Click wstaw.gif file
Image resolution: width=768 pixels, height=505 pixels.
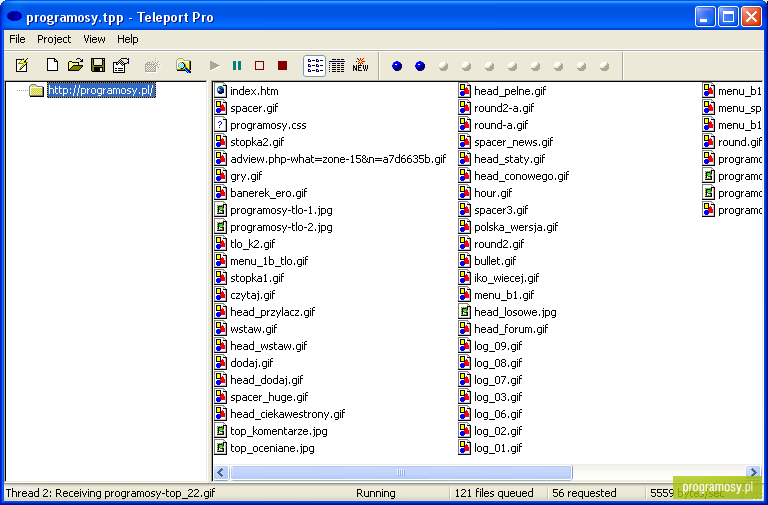click(x=254, y=329)
